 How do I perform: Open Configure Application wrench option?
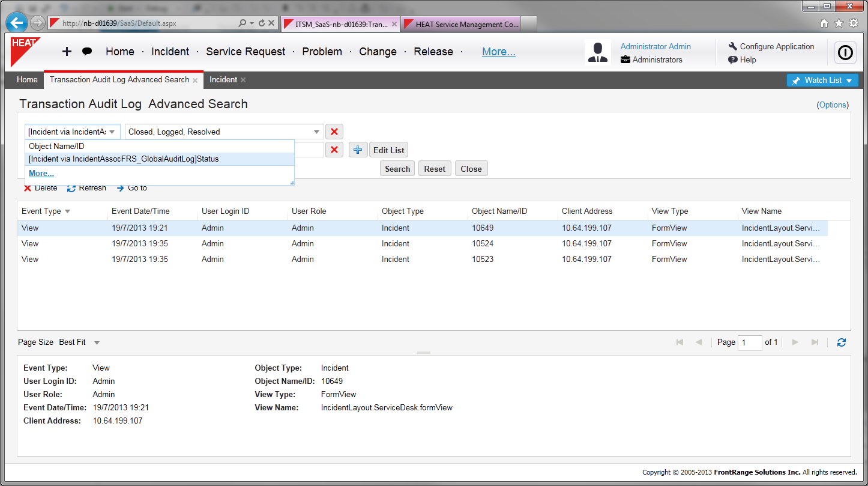(x=771, y=46)
